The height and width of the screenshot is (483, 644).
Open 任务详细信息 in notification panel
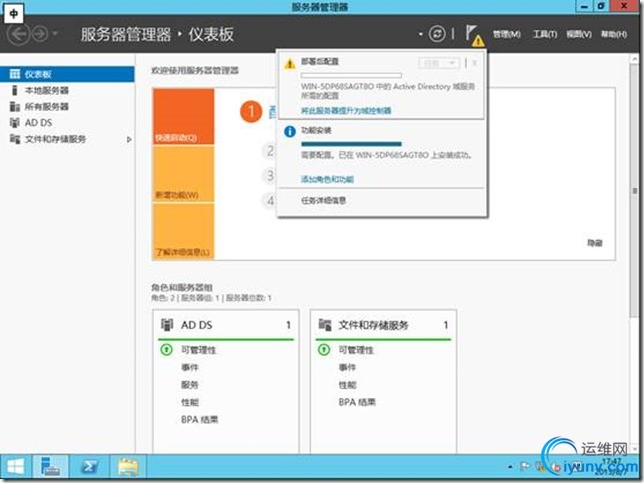click(x=323, y=200)
